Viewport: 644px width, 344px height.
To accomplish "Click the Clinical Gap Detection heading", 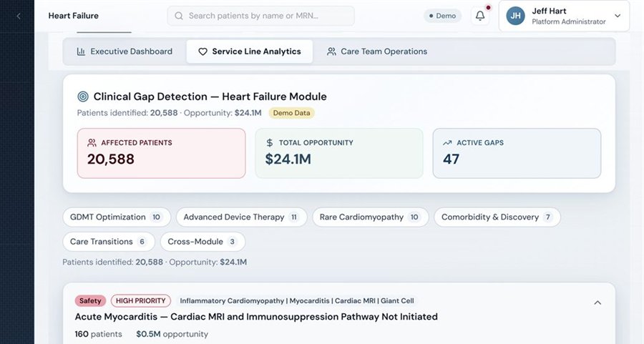I will [x=210, y=97].
